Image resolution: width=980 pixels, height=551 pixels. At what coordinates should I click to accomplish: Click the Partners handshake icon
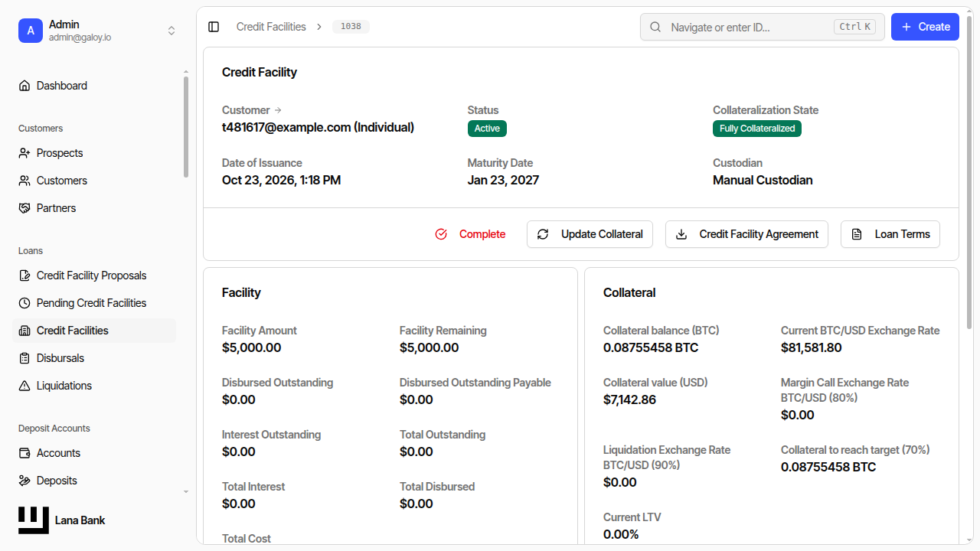(x=24, y=208)
